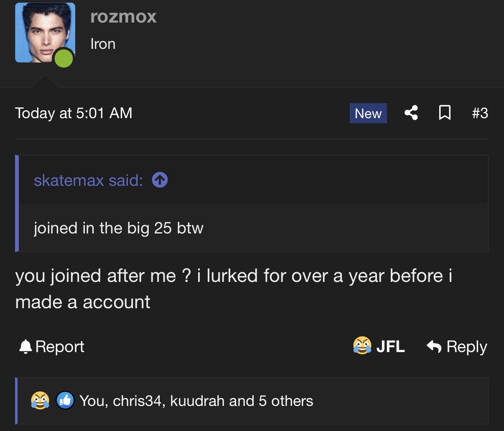Click the thumbs-up like icon in reactions bar

pyautogui.click(x=65, y=401)
